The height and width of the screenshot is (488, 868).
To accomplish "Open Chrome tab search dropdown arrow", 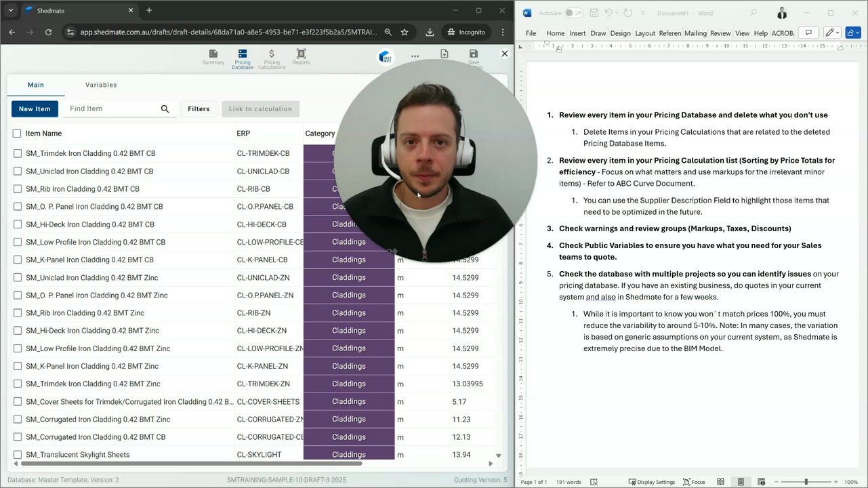I will click(x=10, y=10).
